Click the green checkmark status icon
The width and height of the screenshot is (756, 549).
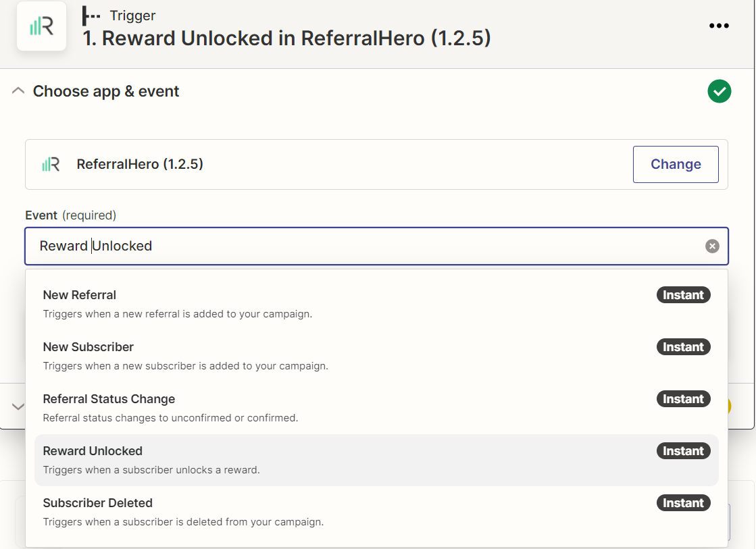pyautogui.click(x=719, y=91)
